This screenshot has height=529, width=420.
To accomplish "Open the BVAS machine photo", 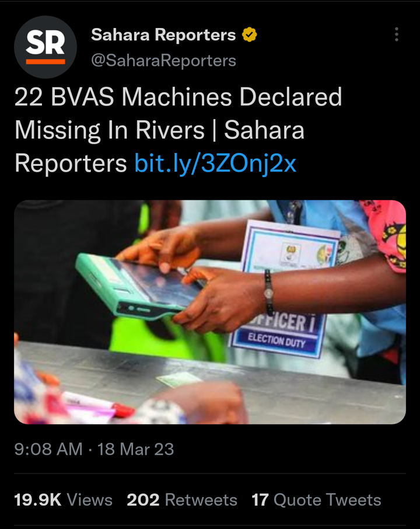I will point(209,312).
